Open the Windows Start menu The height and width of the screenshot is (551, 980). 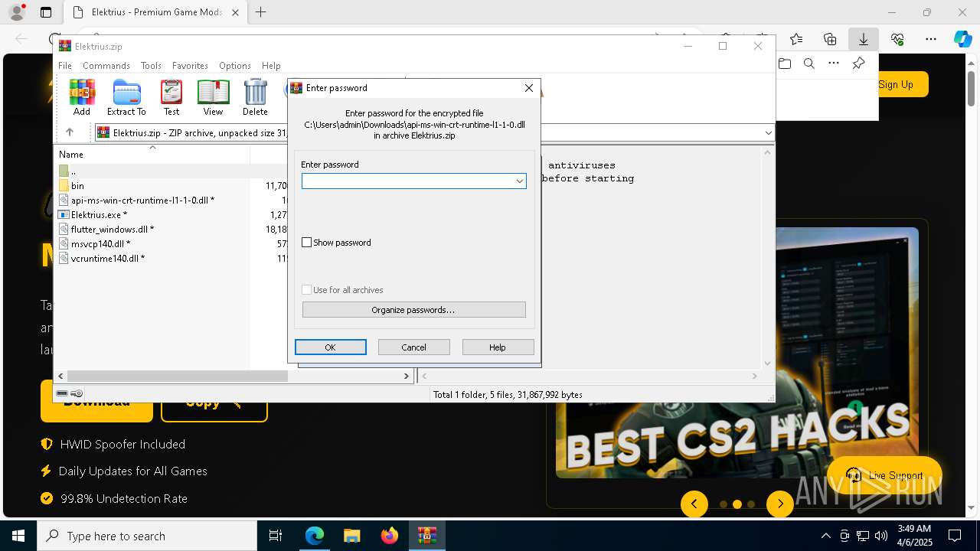coord(18,536)
